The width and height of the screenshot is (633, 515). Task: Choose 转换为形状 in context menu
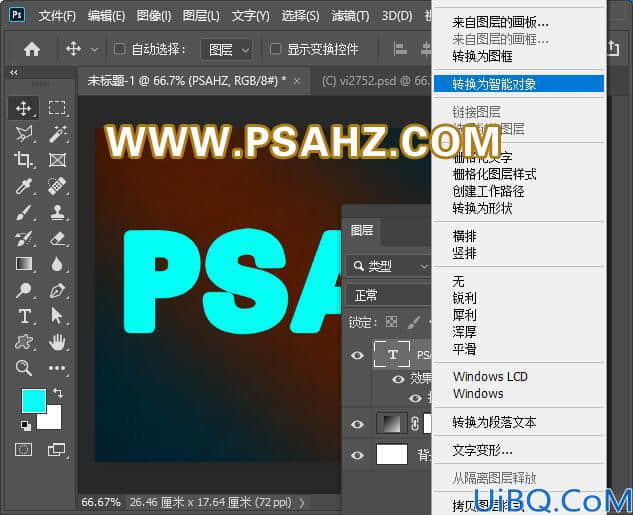tap(519, 208)
